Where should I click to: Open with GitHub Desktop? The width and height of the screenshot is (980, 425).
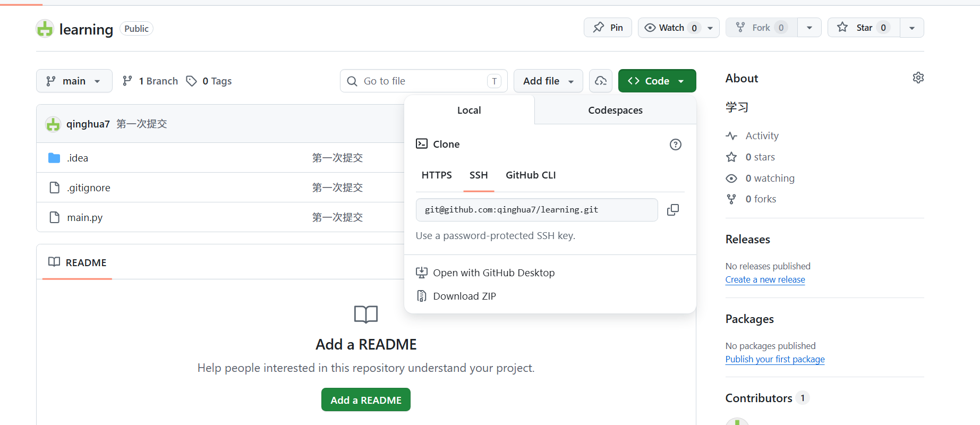494,273
